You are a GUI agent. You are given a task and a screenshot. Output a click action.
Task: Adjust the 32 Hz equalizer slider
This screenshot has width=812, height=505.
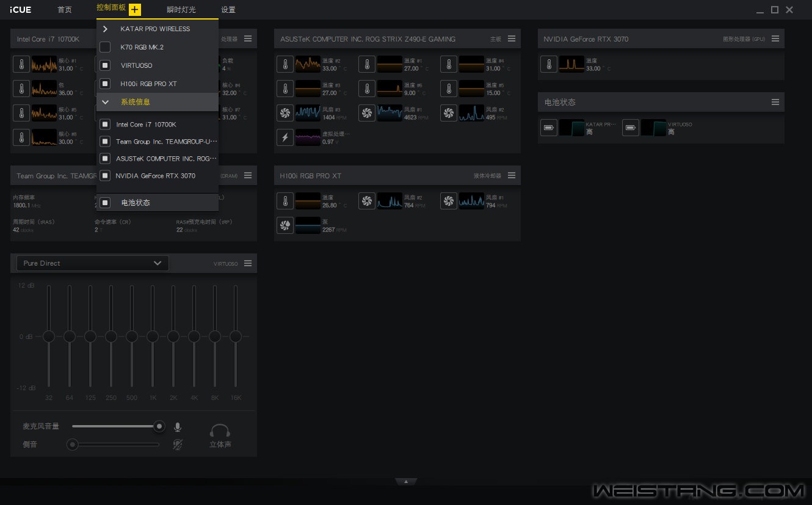click(49, 336)
